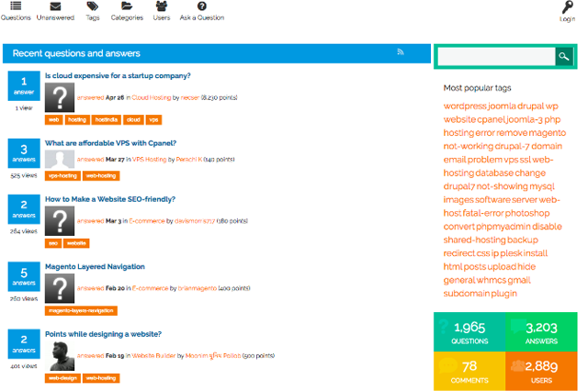Open the Questions list icon
The height and width of the screenshot is (391, 588).
[x=16, y=6]
